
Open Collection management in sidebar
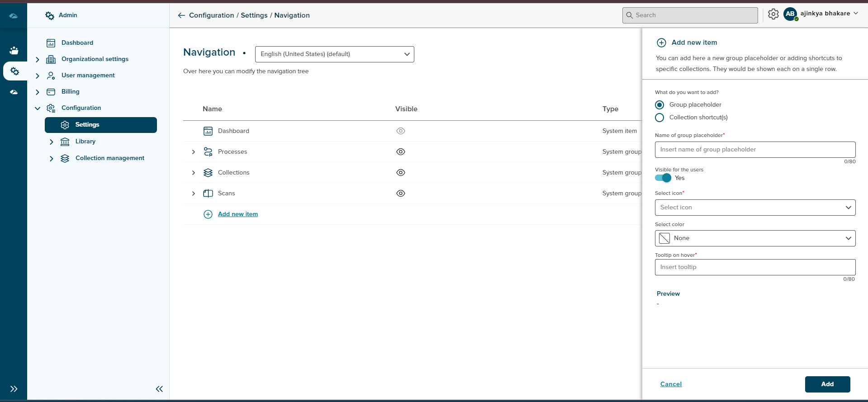tap(109, 158)
